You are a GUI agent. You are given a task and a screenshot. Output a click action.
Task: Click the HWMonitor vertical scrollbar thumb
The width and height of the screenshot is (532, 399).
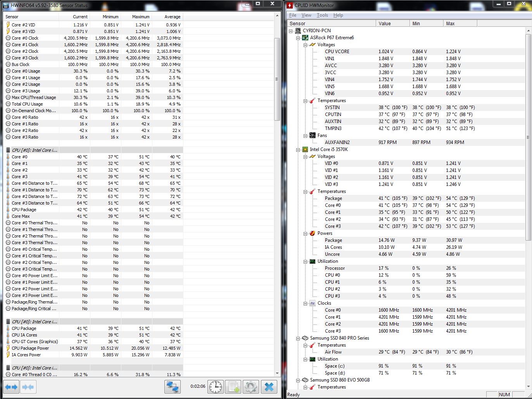click(x=528, y=137)
